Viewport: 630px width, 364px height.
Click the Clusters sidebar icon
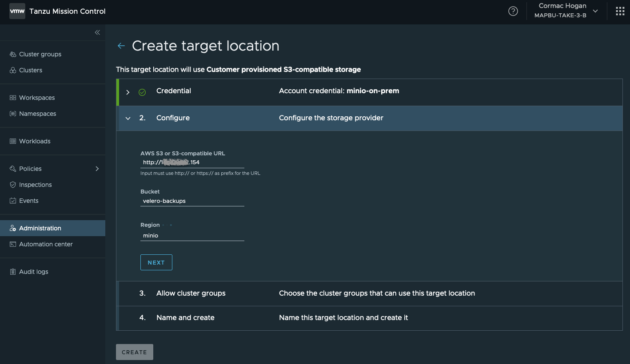click(x=13, y=70)
